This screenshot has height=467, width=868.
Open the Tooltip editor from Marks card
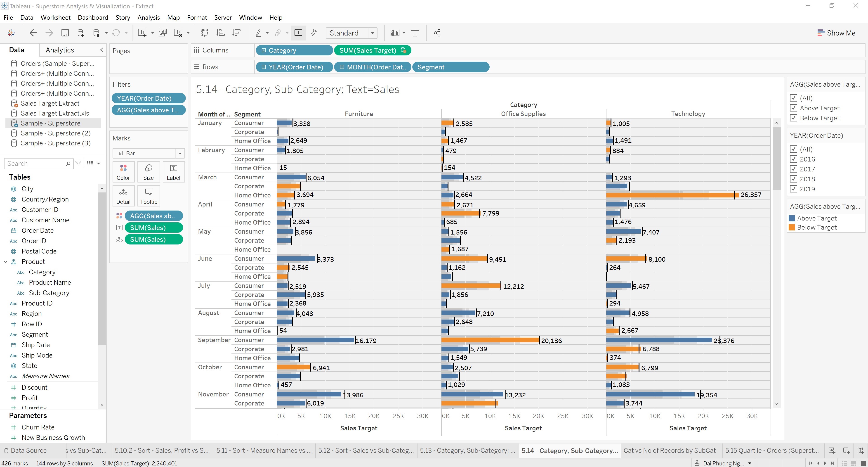coord(149,196)
